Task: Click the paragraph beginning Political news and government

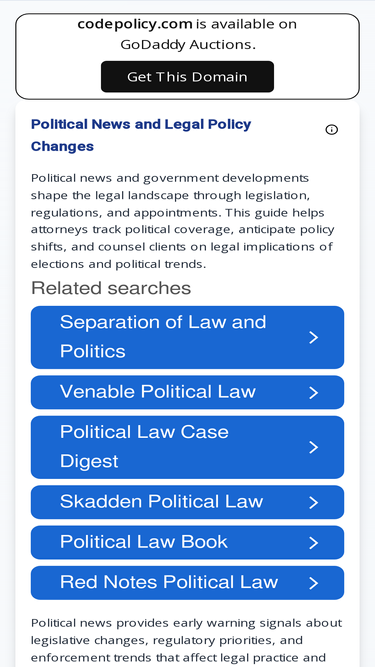Action: click(x=183, y=221)
